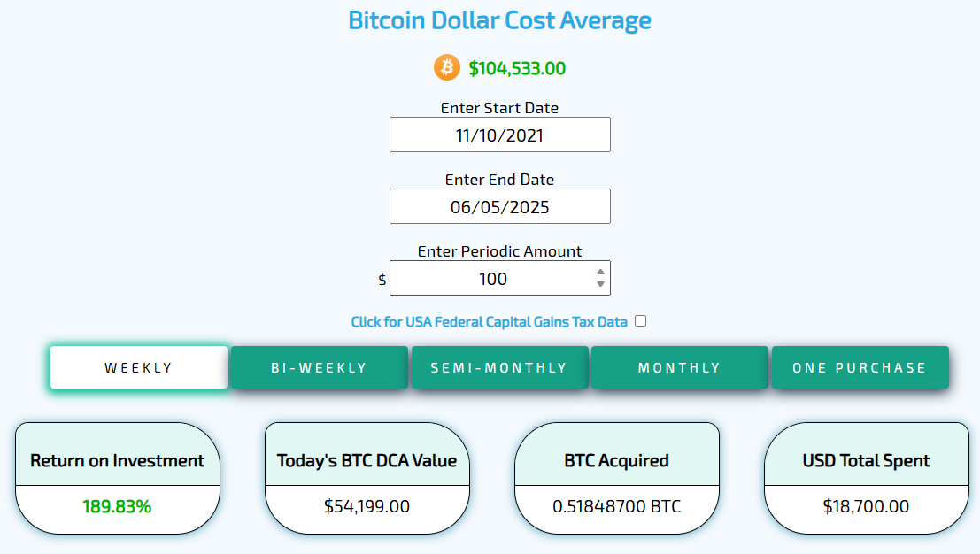The height and width of the screenshot is (554, 980).
Task: Click the USA Federal Capital Gains Tax Data link
Action: pos(489,321)
